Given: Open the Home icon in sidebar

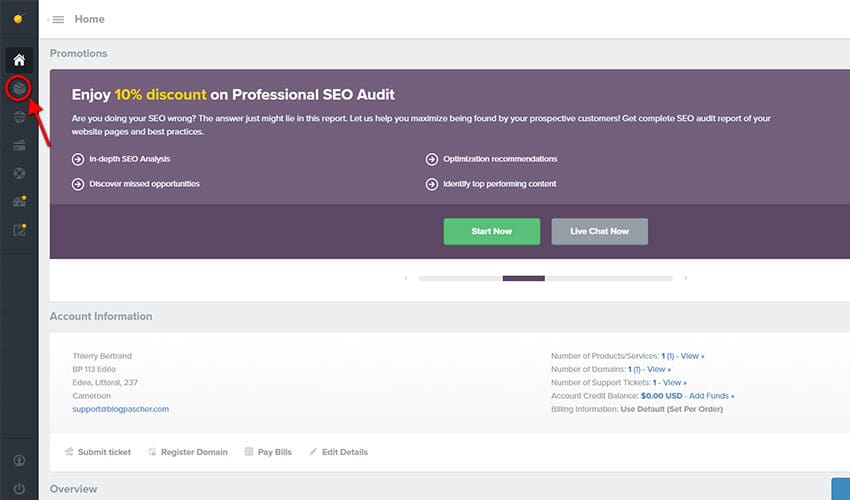Looking at the screenshot, I should (x=19, y=60).
